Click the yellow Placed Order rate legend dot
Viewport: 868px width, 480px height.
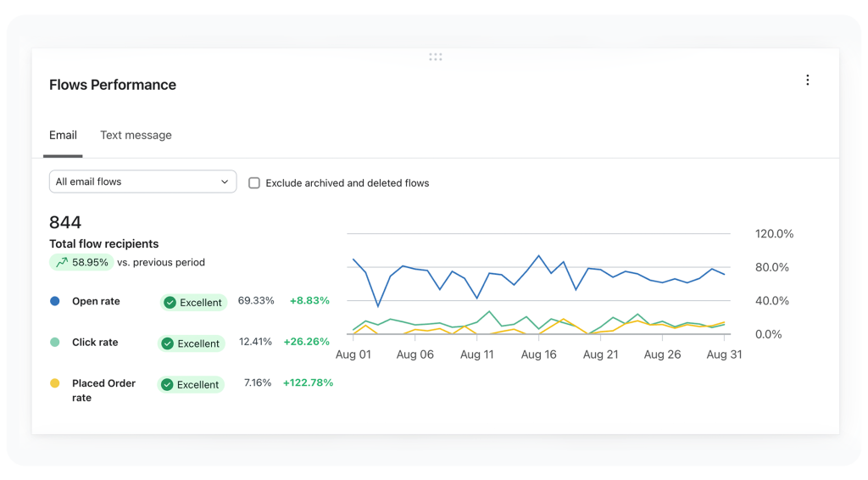point(55,383)
